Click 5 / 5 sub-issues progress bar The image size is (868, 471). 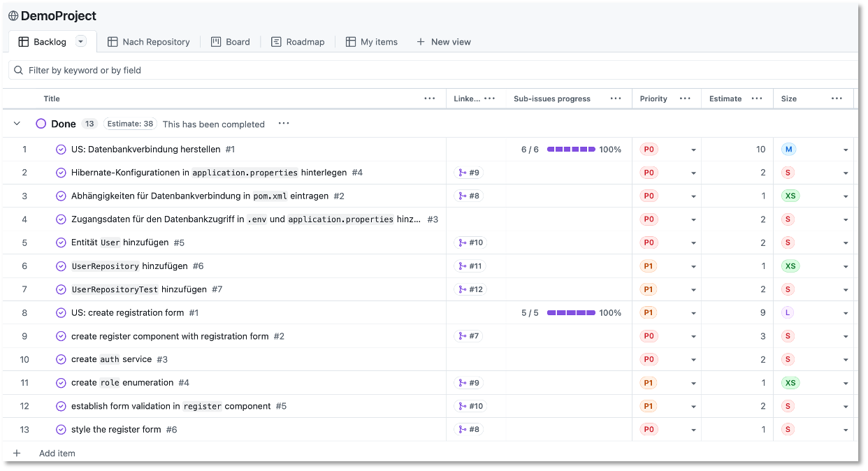point(571,313)
